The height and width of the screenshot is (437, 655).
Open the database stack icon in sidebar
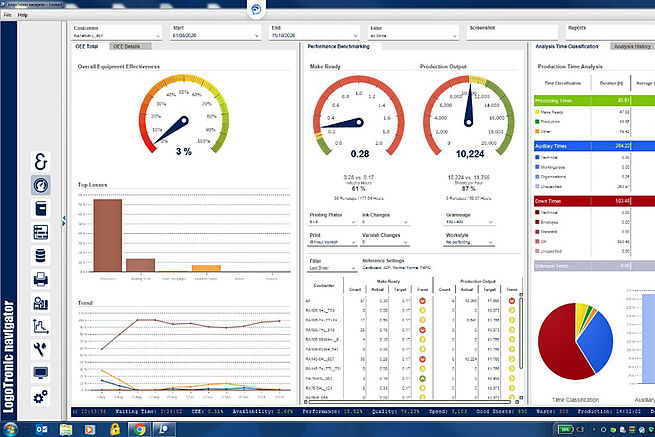coord(41,255)
